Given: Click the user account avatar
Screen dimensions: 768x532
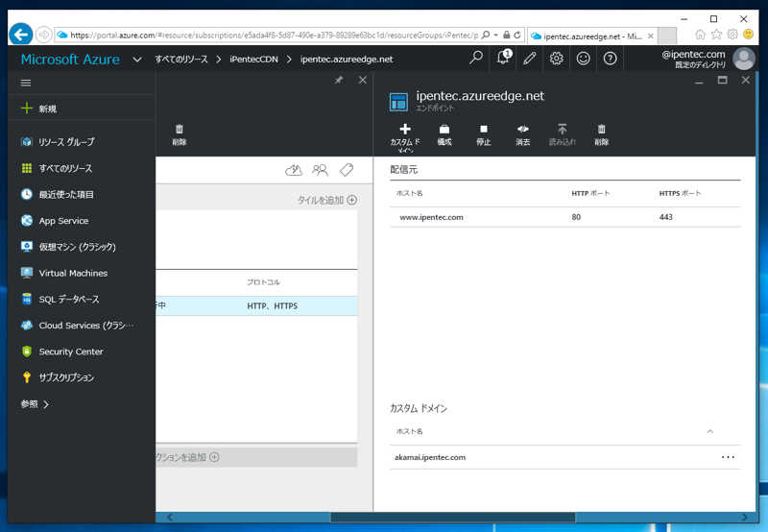Looking at the screenshot, I should pos(743,59).
